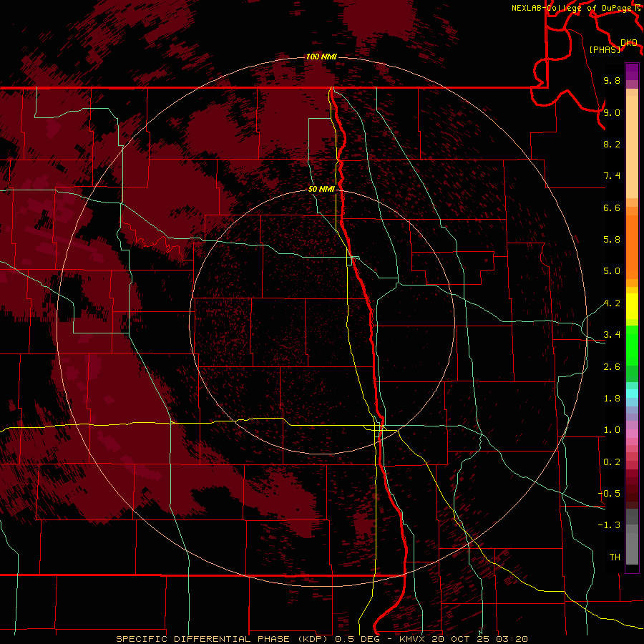This screenshot has height=644, width=644.
Task: Click the 4.2 value on the color scale
Action: [612, 303]
